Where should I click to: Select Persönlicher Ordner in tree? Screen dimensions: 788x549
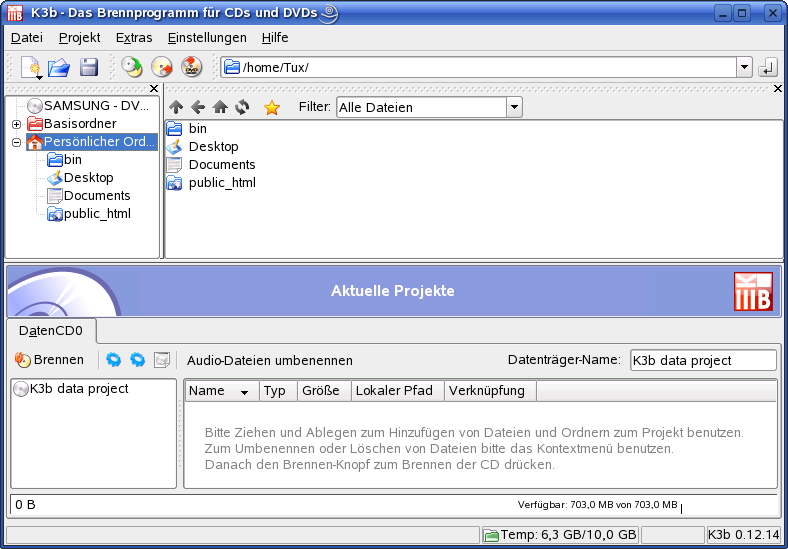click(91, 142)
